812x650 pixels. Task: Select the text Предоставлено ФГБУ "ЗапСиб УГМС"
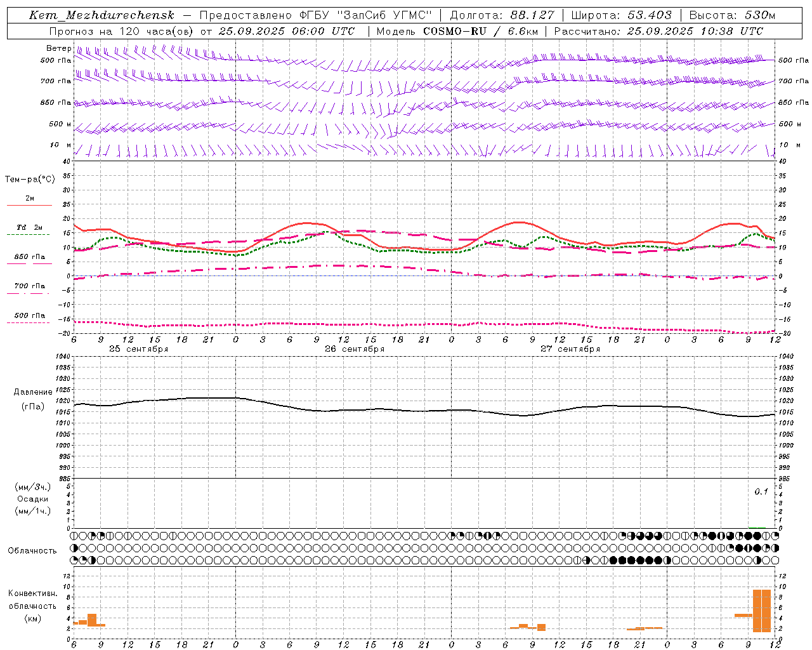click(315, 15)
